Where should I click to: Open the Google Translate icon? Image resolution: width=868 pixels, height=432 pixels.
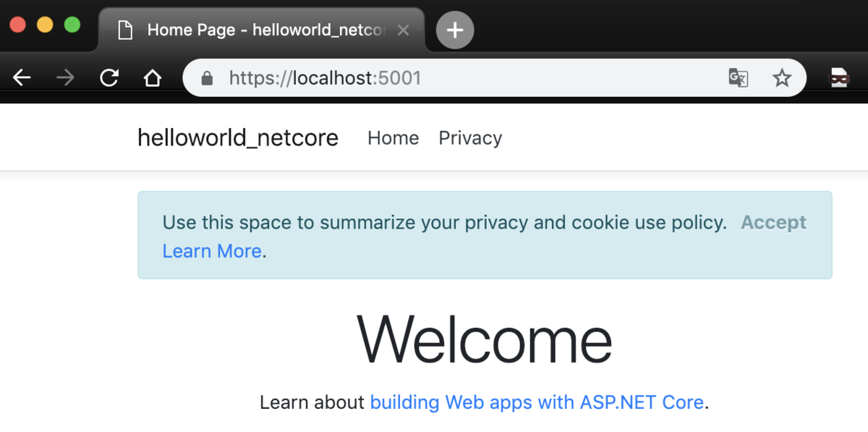[x=738, y=77]
